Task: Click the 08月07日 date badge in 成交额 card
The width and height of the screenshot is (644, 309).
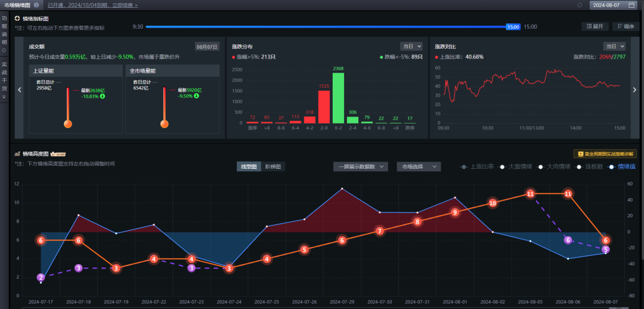Action: [207, 47]
